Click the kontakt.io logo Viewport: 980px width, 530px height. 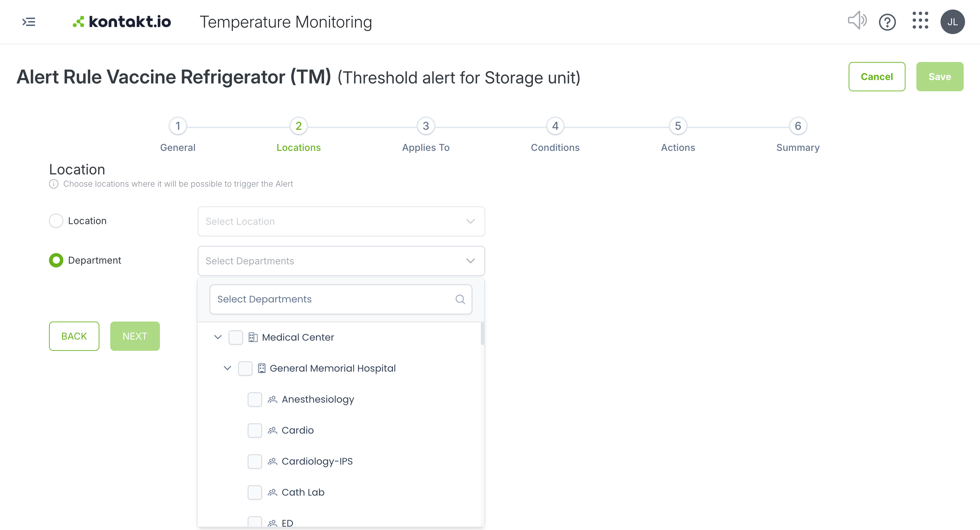[x=122, y=22]
